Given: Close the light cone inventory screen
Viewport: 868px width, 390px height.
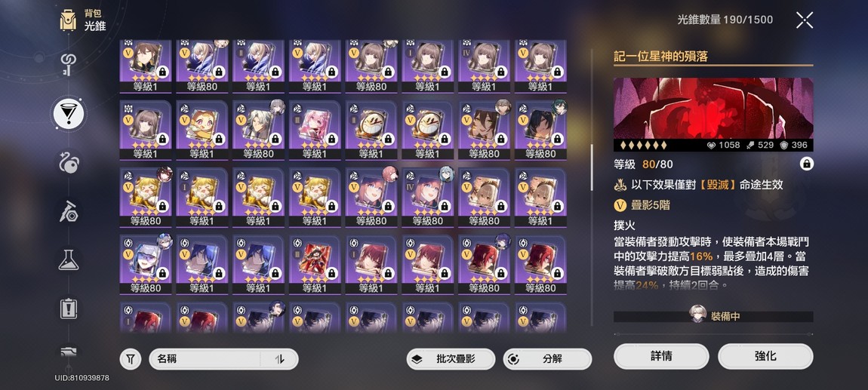Looking at the screenshot, I should click(x=805, y=20).
